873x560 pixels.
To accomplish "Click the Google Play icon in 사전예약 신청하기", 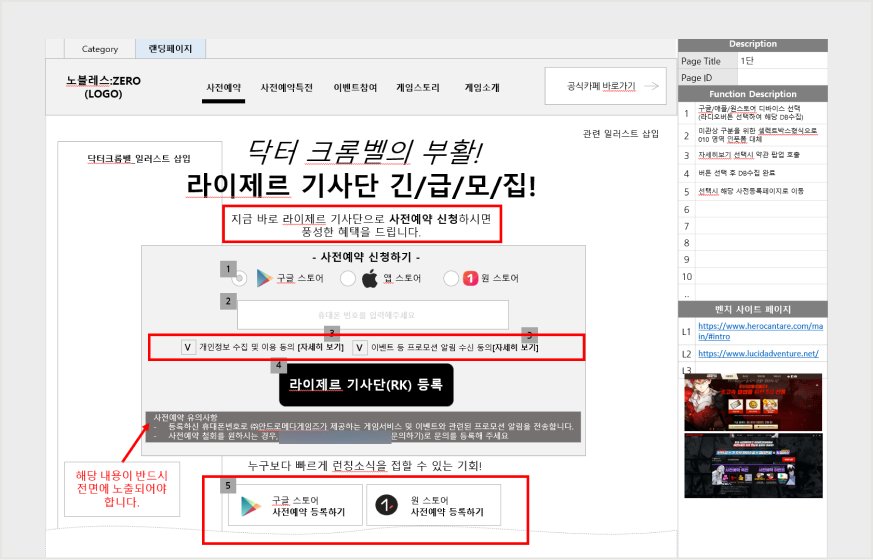I will [264, 278].
